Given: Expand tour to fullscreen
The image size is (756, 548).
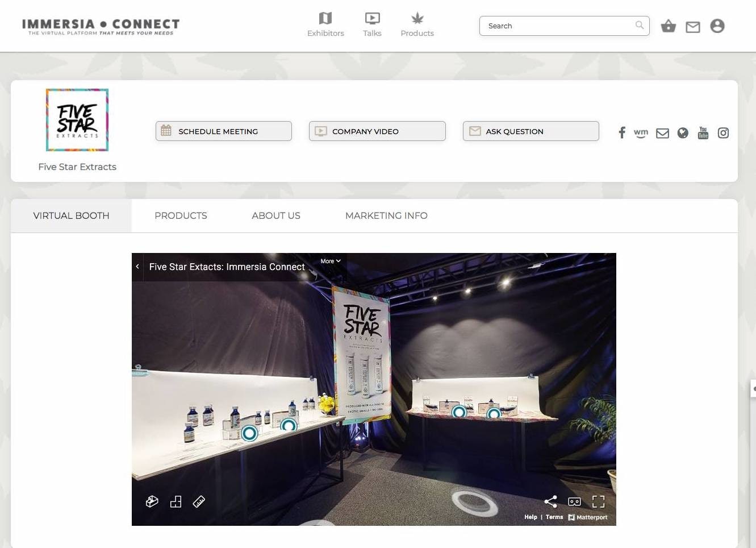Looking at the screenshot, I should [598, 501].
